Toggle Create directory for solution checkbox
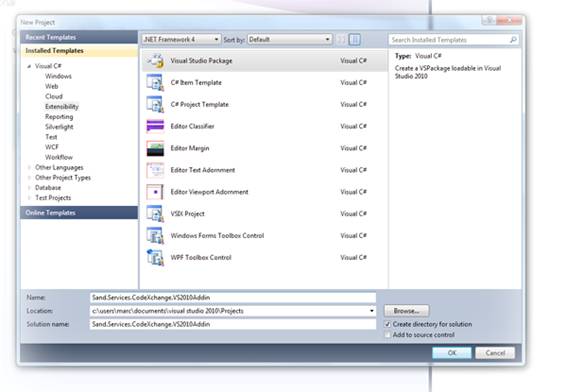This screenshot has width=567, height=392. point(388,324)
